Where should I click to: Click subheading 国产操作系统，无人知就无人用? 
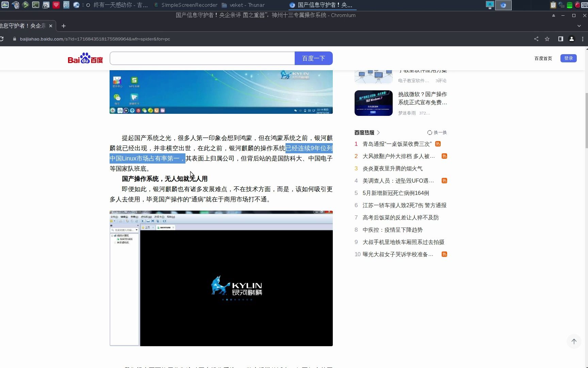165,179
